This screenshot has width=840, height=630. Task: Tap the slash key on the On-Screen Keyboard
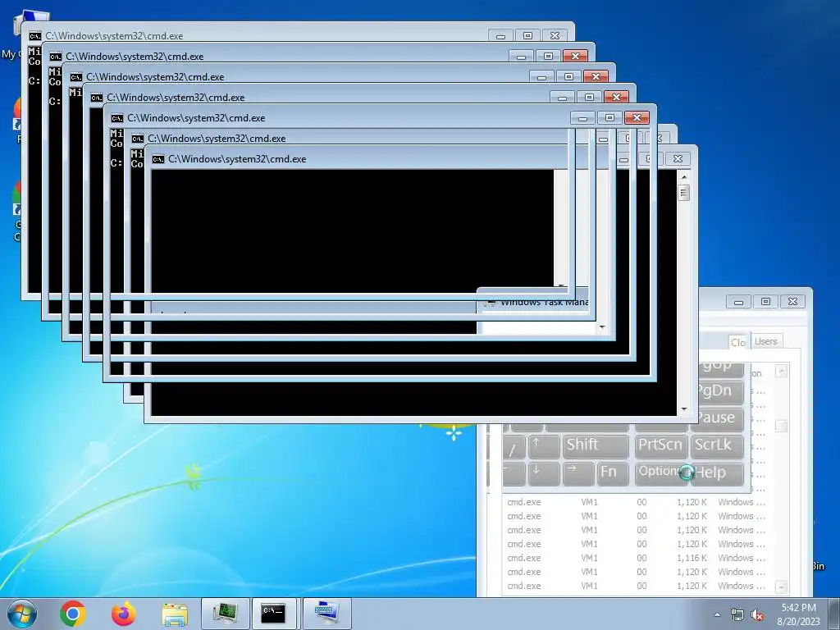click(514, 445)
